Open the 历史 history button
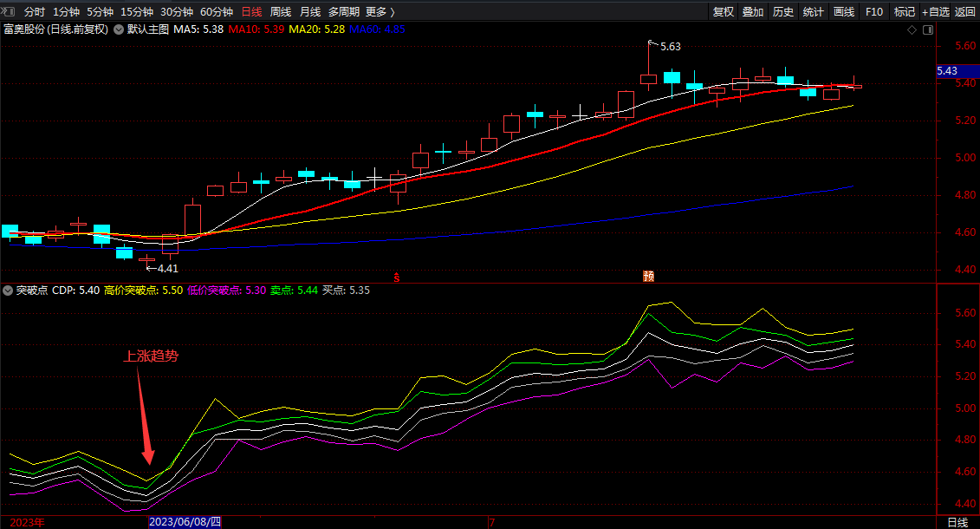Screen dimensions: 980x529 coord(783,12)
